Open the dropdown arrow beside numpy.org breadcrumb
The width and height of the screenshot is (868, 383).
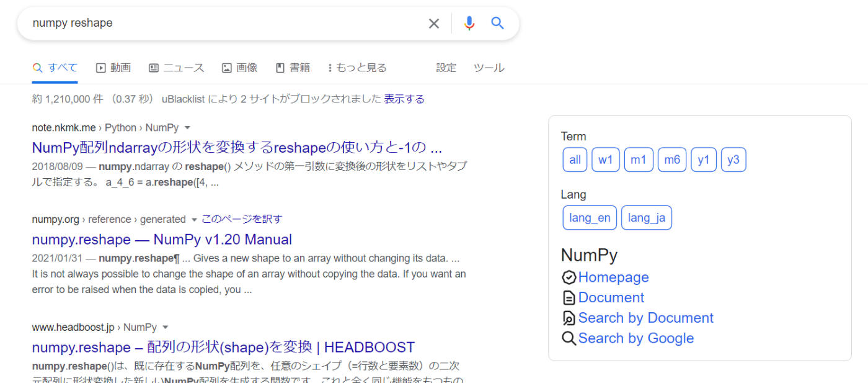point(194,220)
